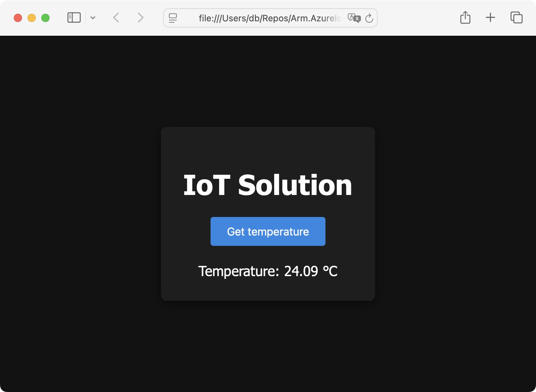Click the 24.09 °C reading value
This screenshot has width=536, height=392.
click(311, 271)
